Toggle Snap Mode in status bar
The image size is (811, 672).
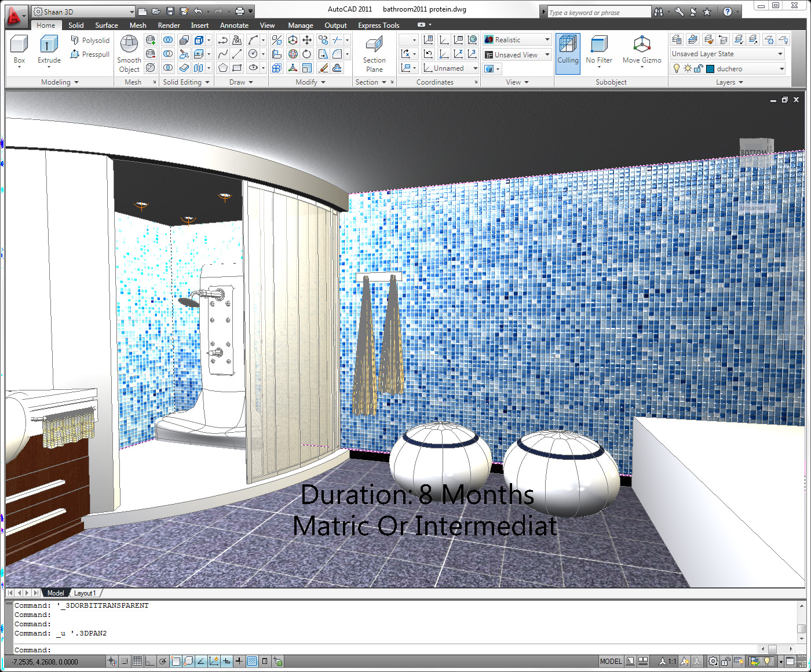(x=125, y=661)
